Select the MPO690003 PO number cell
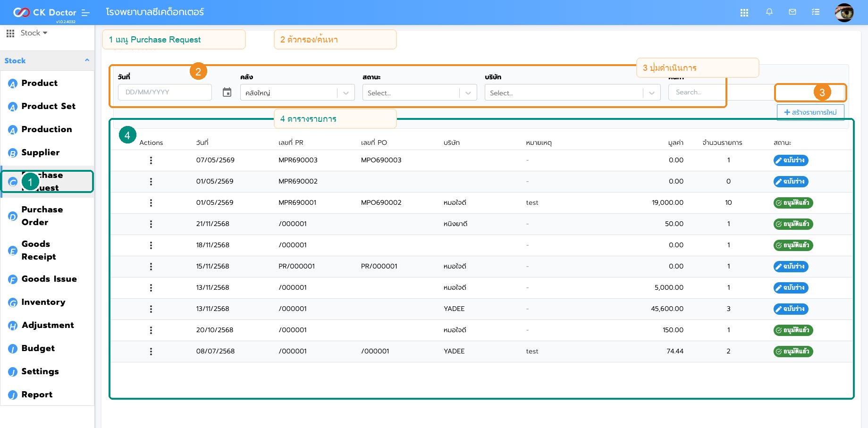Image resolution: width=868 pixels, height=428 pixels. click(x=381, y=160)
